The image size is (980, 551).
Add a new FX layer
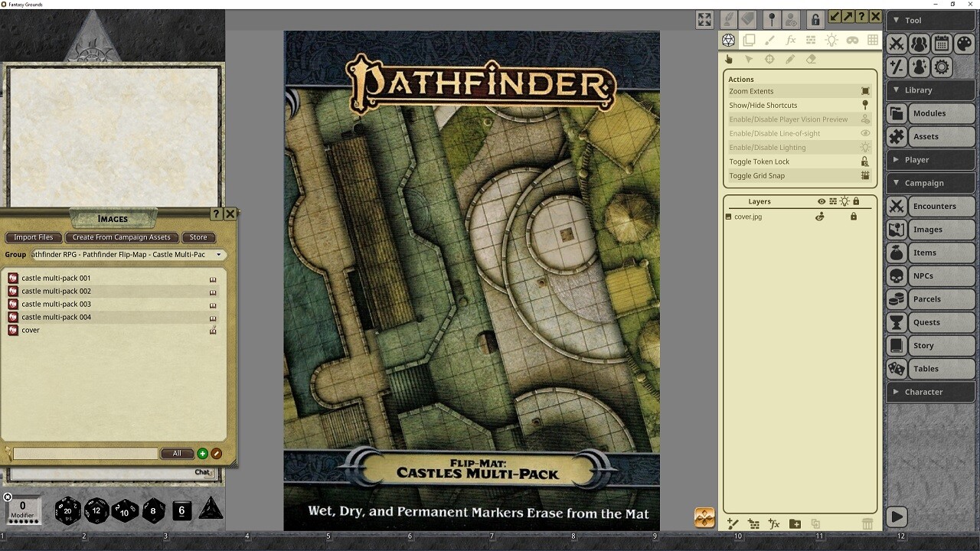pyautogui.click(x=774, y=524)
